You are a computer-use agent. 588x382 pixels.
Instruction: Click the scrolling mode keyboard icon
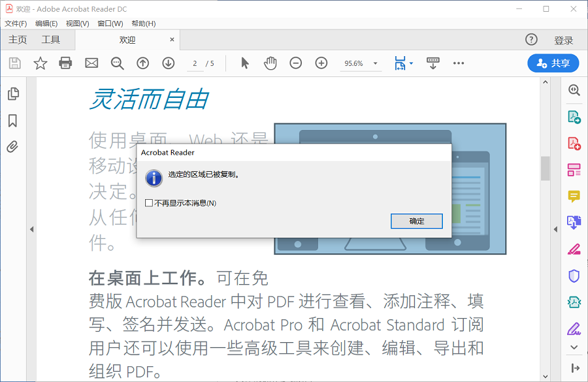click(x=433, y=63)
